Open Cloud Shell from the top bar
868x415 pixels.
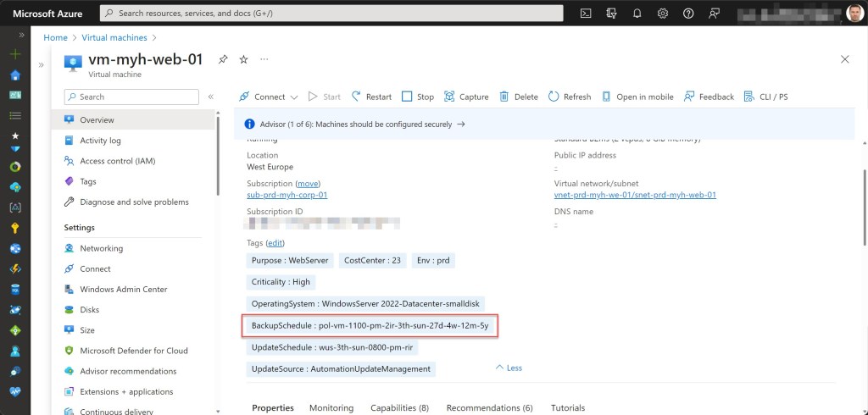[x=586, y=14]
